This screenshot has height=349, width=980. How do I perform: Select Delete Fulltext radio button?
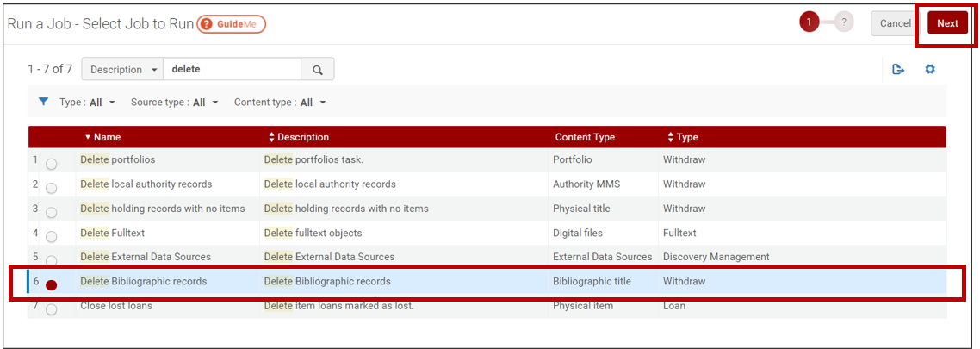pos(52,237)
